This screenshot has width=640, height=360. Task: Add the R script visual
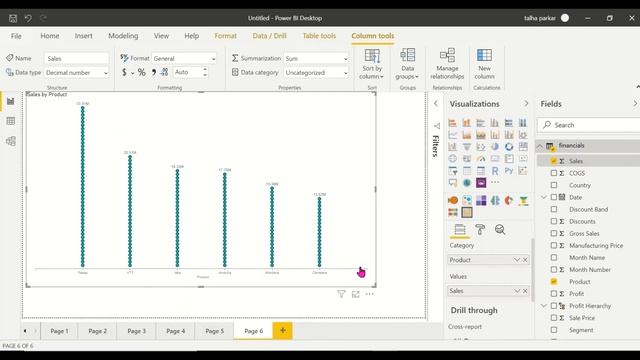[495, 171]
